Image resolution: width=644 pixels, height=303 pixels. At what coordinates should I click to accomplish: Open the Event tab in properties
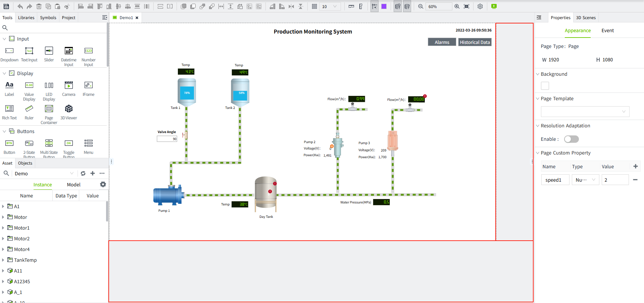pyautogui.click(x=607, y=31)
